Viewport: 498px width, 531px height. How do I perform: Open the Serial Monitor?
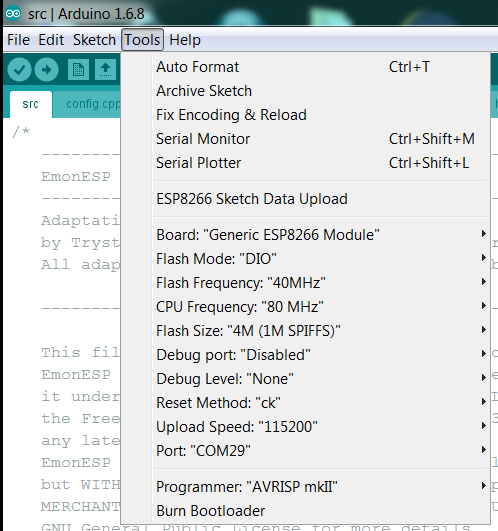coord(305,139)
